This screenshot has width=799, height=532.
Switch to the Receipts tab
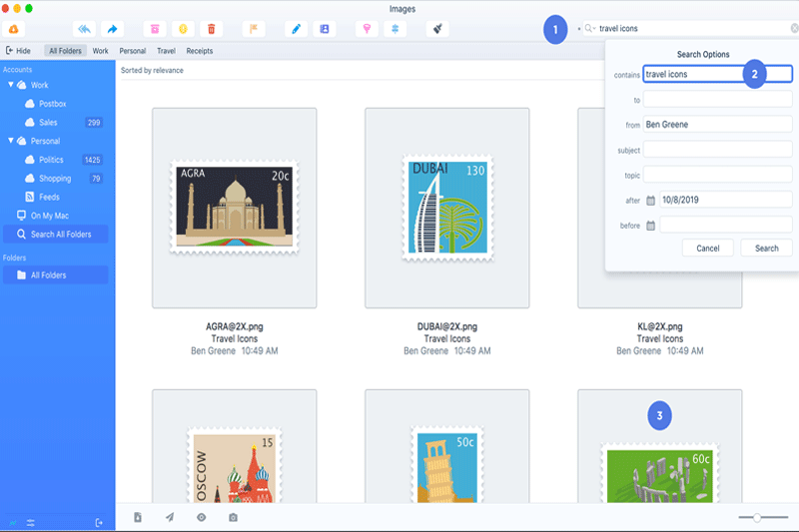point(199,50)
